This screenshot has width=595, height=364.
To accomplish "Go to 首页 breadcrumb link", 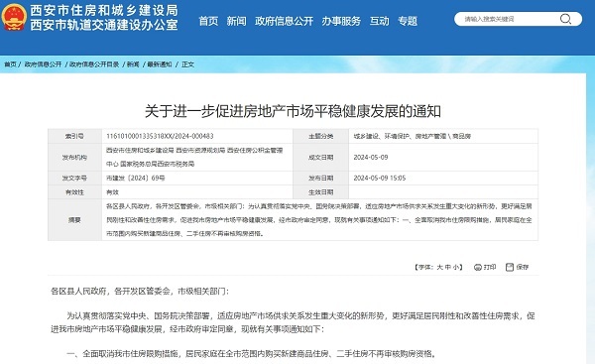I will pos(10,64).
